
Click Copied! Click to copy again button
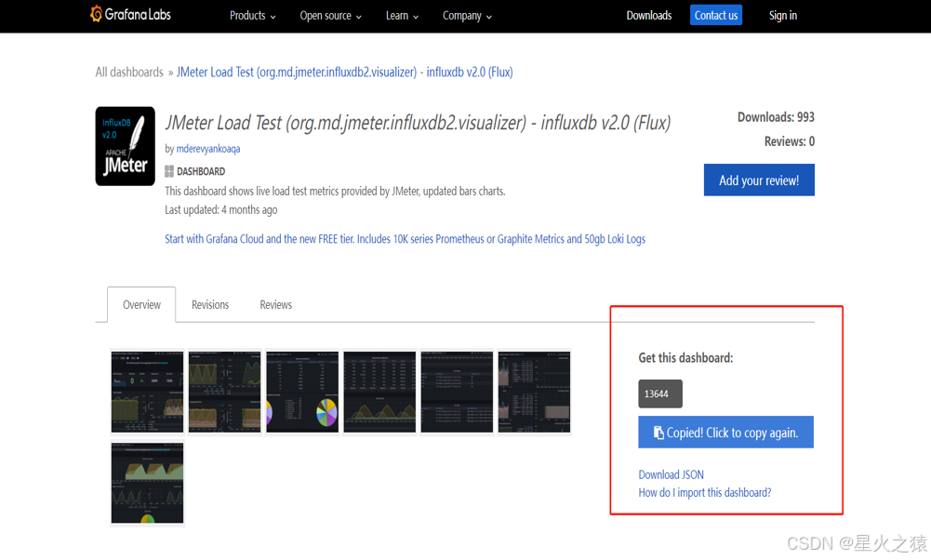coord(725,433)
